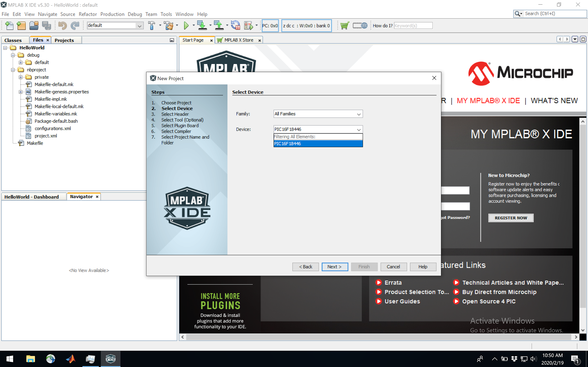Image resolution: width=588 pixels, height=367 pixels.
Task: Click the Build Project hammer icon
Action: (152, 25)
